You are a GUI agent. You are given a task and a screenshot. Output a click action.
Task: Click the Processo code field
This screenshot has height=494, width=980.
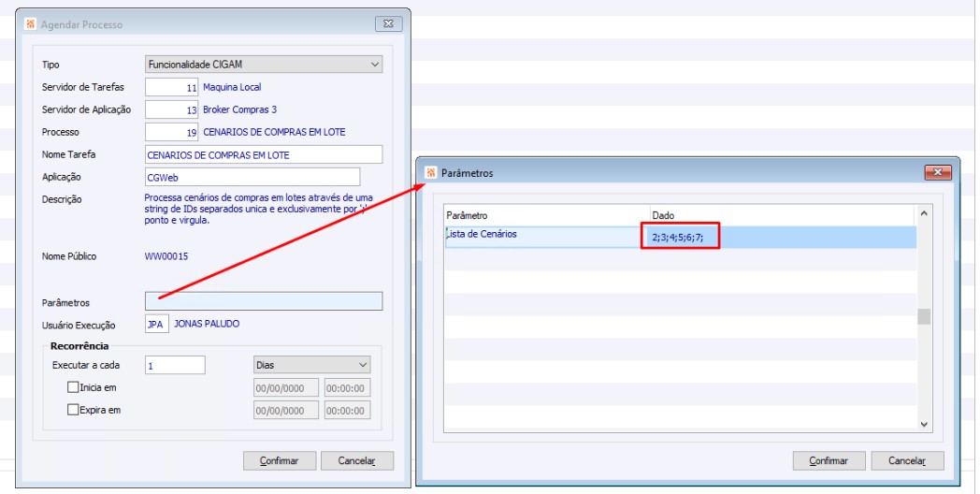tap(172, 132)
